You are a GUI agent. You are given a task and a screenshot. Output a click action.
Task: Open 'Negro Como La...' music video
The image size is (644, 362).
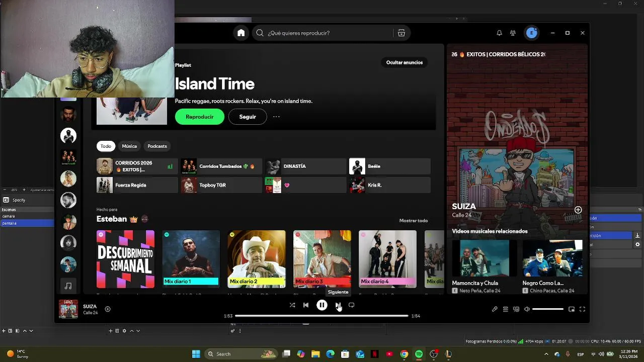coord(552,266)
